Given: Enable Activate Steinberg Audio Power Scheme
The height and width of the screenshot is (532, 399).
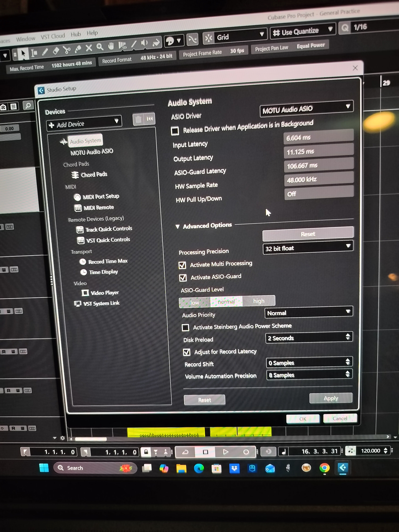Looking at the screenshot, I should pos(185,327).
